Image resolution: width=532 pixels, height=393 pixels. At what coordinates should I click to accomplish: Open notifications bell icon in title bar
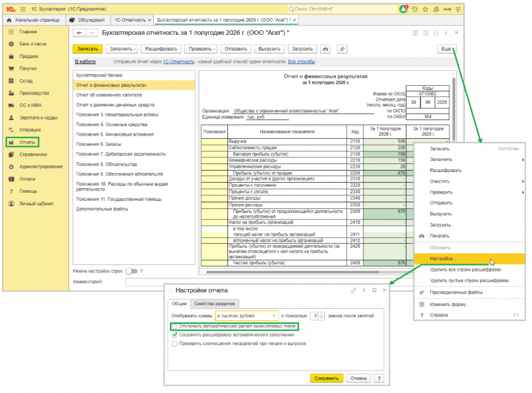(403, 9)
